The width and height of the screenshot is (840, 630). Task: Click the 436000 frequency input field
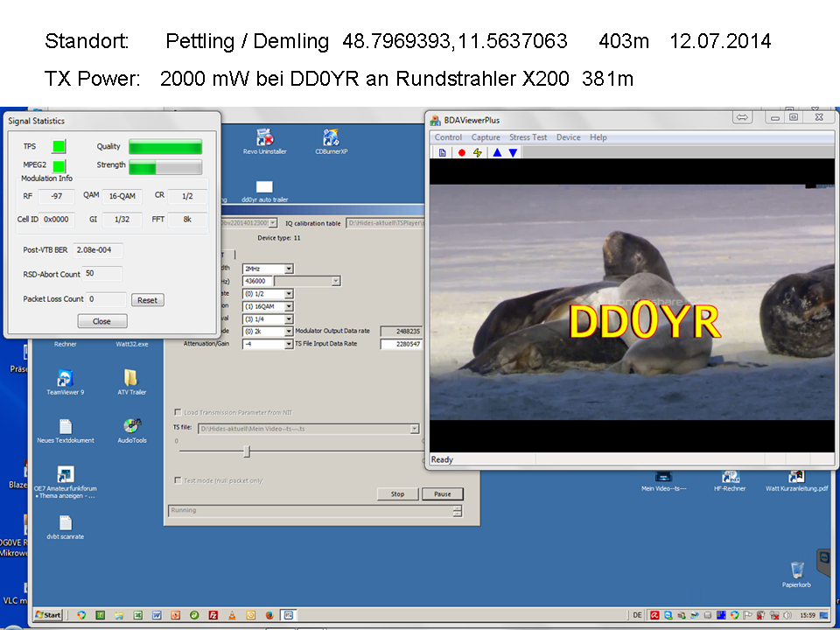(257, 281)
